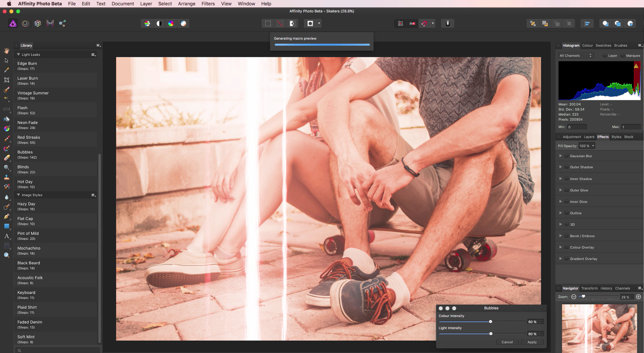The width and height of the screenshot is (644, 353).
Task: Open the Quick Mask options dropdown arrow
Action: 319,23
